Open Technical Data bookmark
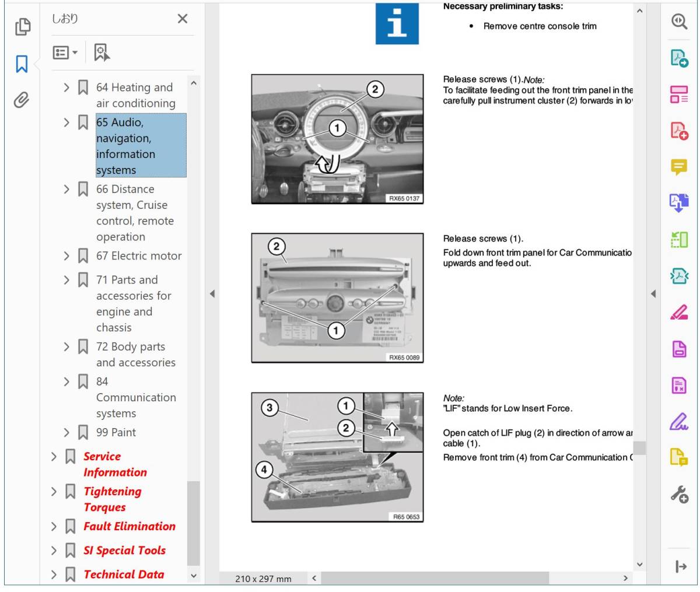The image size is (700, 592). tap(124, 575)
